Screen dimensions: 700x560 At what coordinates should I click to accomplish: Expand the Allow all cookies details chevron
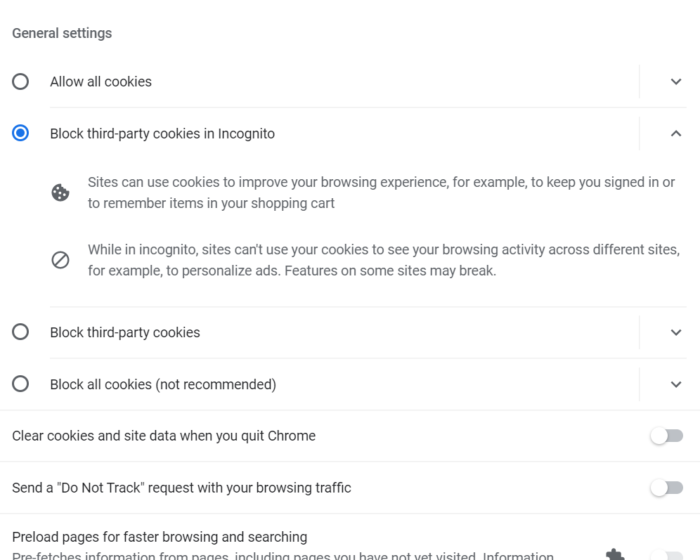coord(676,82)
